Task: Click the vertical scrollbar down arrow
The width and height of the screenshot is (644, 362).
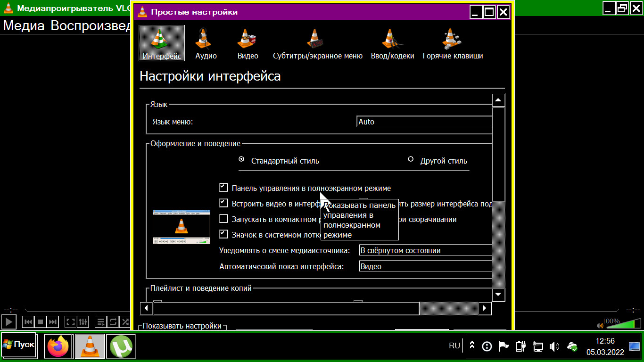Action: point(498,294)
